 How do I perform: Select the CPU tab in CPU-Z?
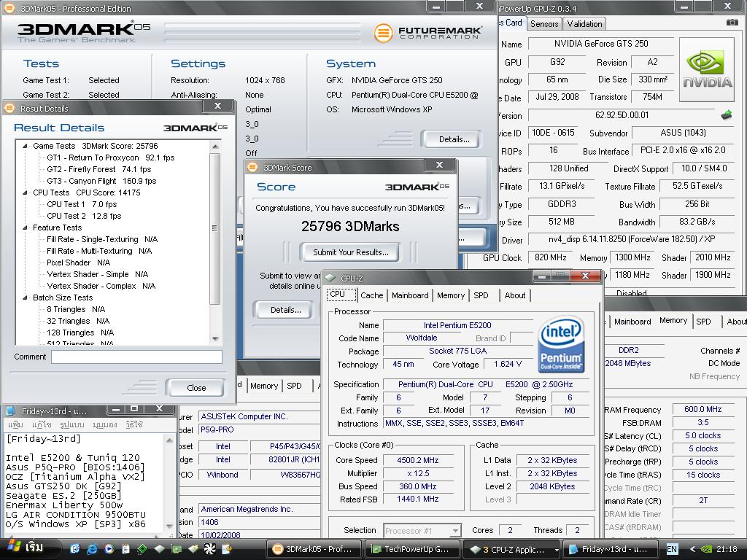pos(341,295)
